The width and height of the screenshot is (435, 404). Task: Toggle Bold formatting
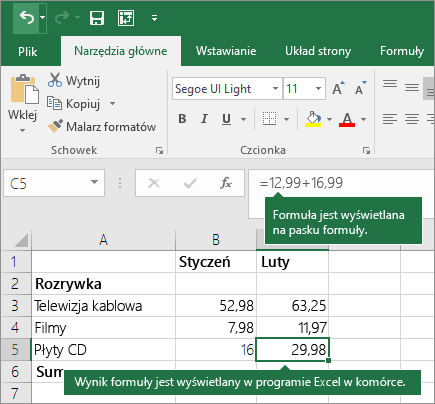(182, 119)
